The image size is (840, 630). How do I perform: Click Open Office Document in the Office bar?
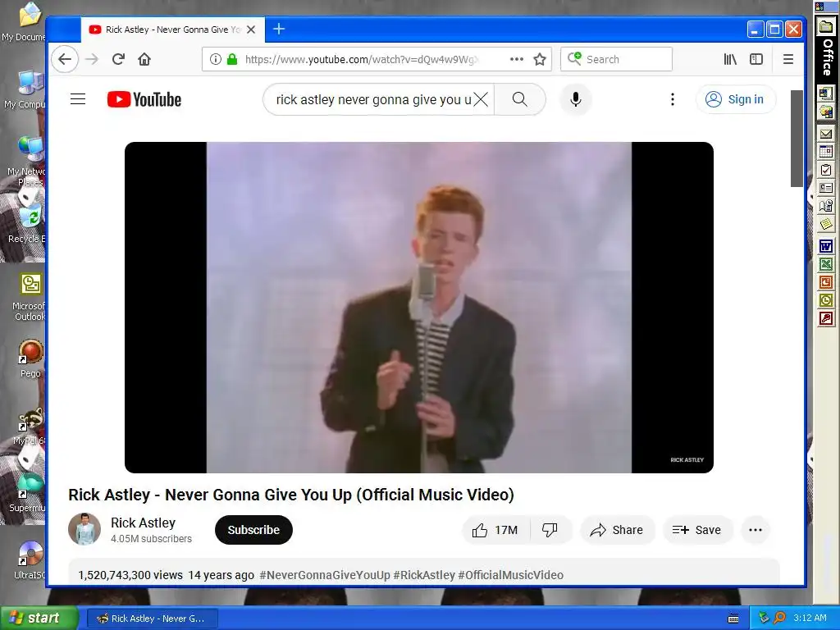coord(825,112)
